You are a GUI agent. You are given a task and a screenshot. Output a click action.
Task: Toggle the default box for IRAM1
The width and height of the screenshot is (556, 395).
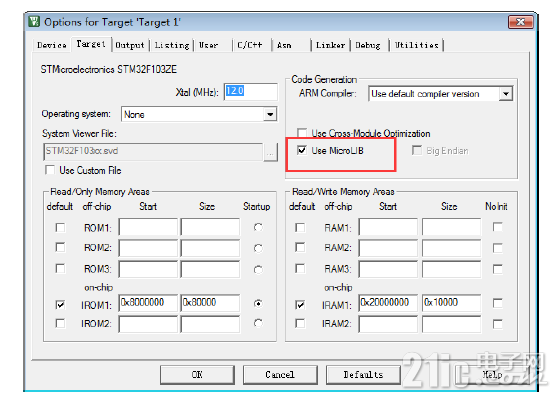(x=300, y=304)
